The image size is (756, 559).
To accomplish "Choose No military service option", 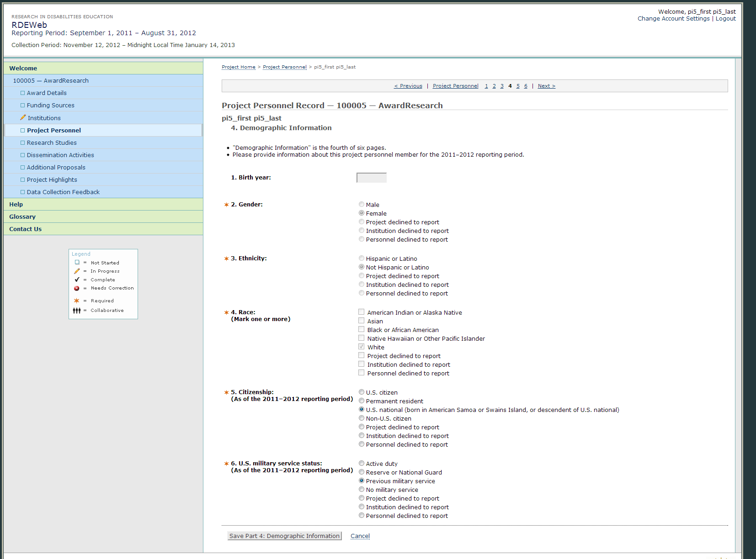I will click(x=362, y=490).
